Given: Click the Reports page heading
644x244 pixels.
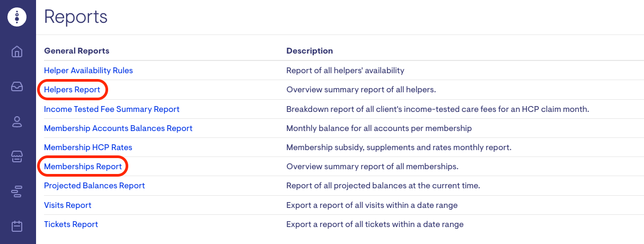Looking at the screenshot, I should click(x=76, y=17).
